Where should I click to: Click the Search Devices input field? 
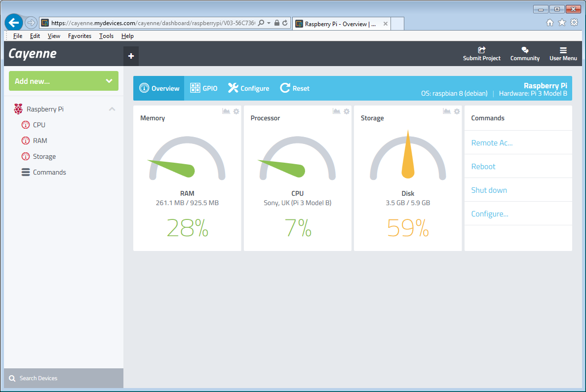[64, 378]
